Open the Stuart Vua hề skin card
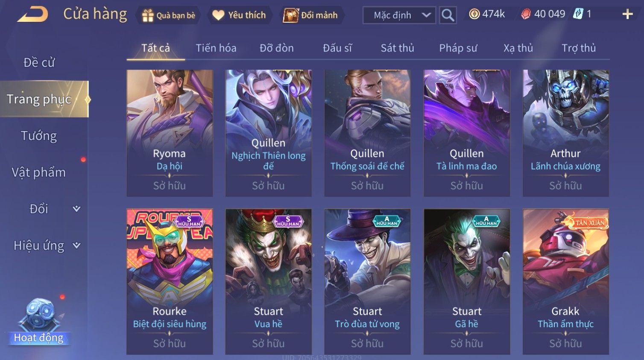This screenshot has width=644, height=360. click(x=269, y=281)
